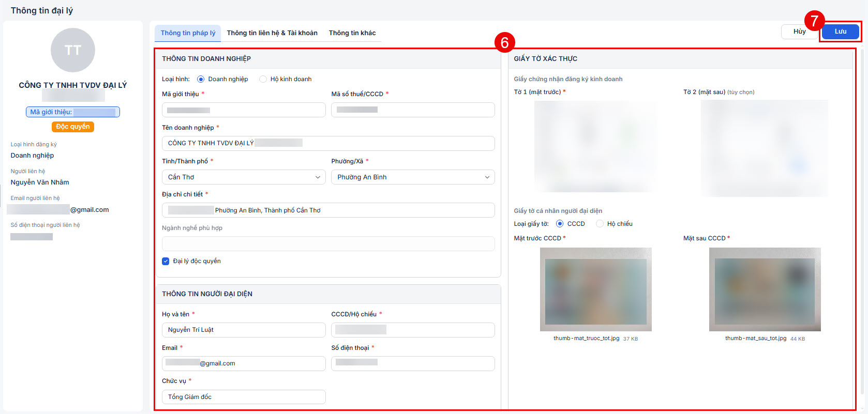Click the orange Độc quyền badge
Image resolution: width=868 pixels, height=414 pixels.
coord(73,127)
